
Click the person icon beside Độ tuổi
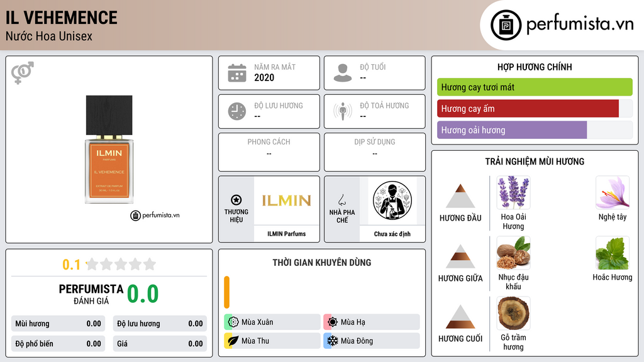(343, 73)
